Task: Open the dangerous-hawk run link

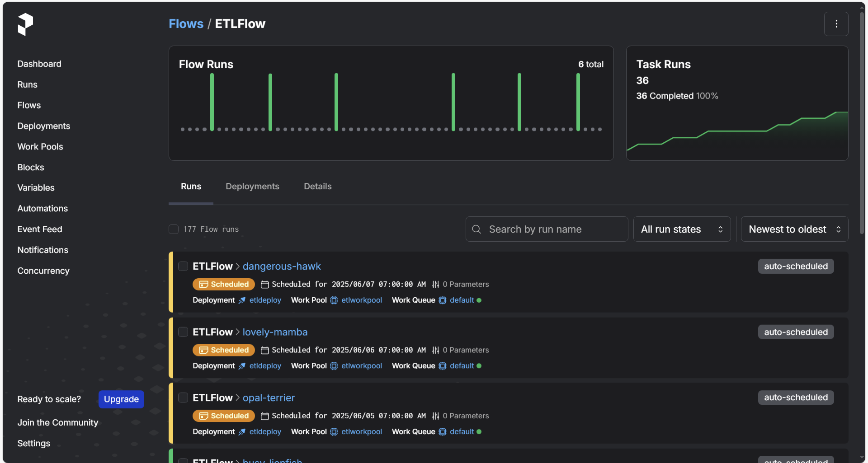Action: (281, 267)
